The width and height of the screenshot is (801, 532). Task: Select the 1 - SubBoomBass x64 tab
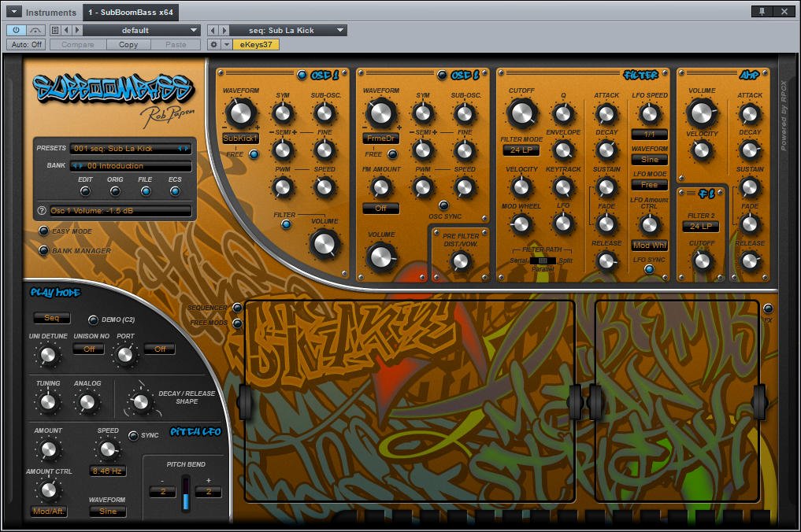pyautogui.click(x=131, y=12)
